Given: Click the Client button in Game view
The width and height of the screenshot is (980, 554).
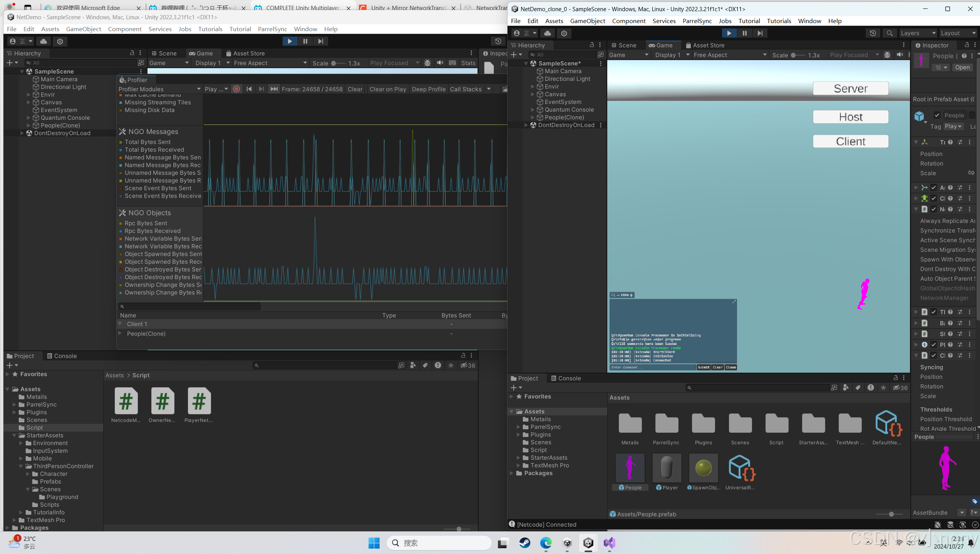Looking at the screenshot, I should coord(851,141).
